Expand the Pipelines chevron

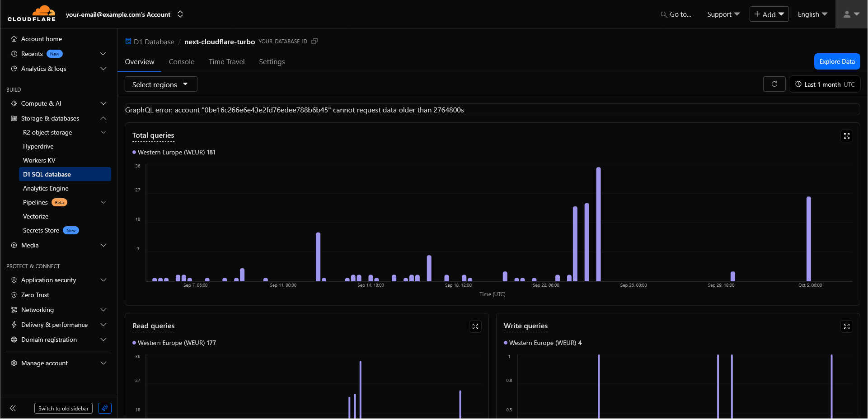103,202
